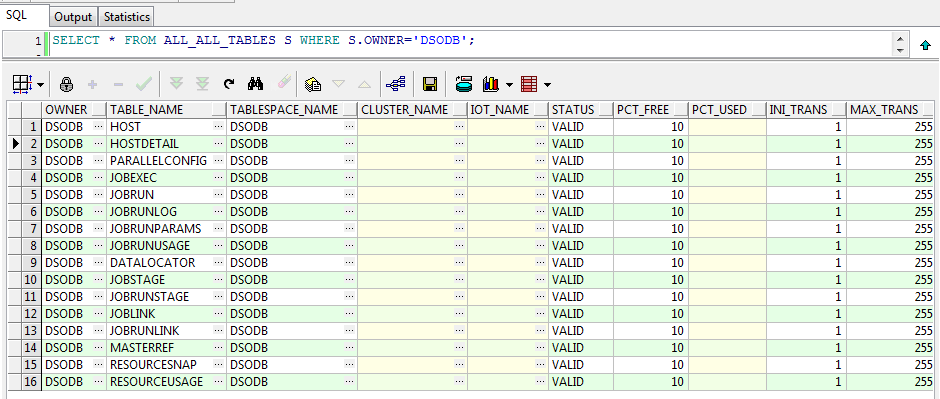Click the SQL editor scrollbar down arrow

(899, 50)
